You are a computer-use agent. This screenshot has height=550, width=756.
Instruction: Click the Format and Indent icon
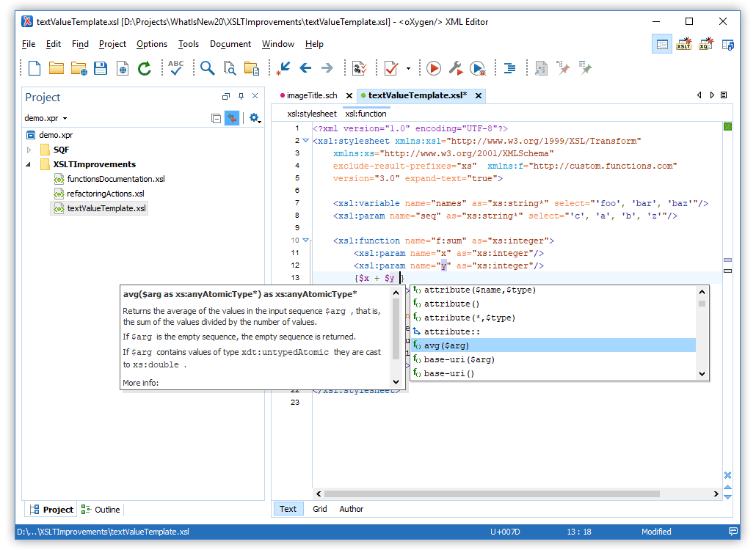pos(509,68)
